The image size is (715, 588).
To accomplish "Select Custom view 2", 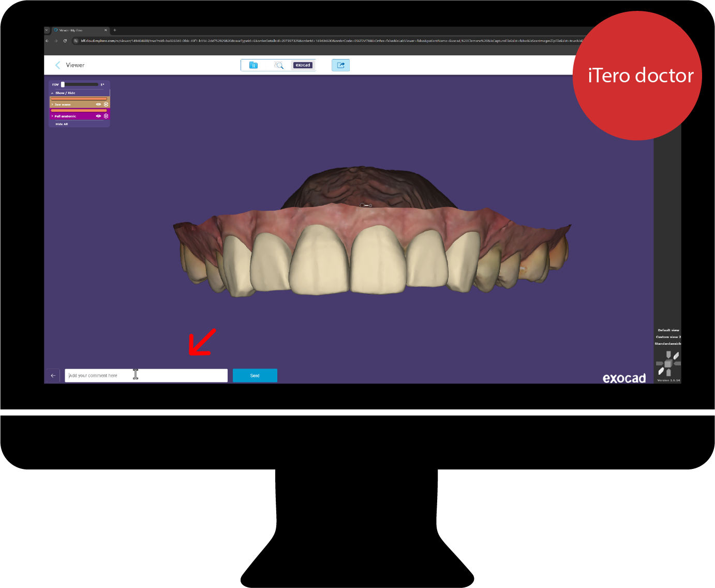I will click(668, 337).
